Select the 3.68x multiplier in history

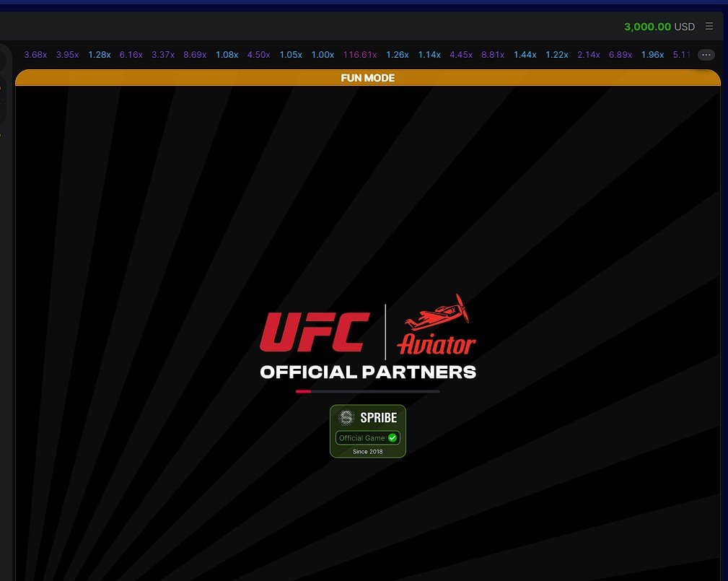coord(35,55)
